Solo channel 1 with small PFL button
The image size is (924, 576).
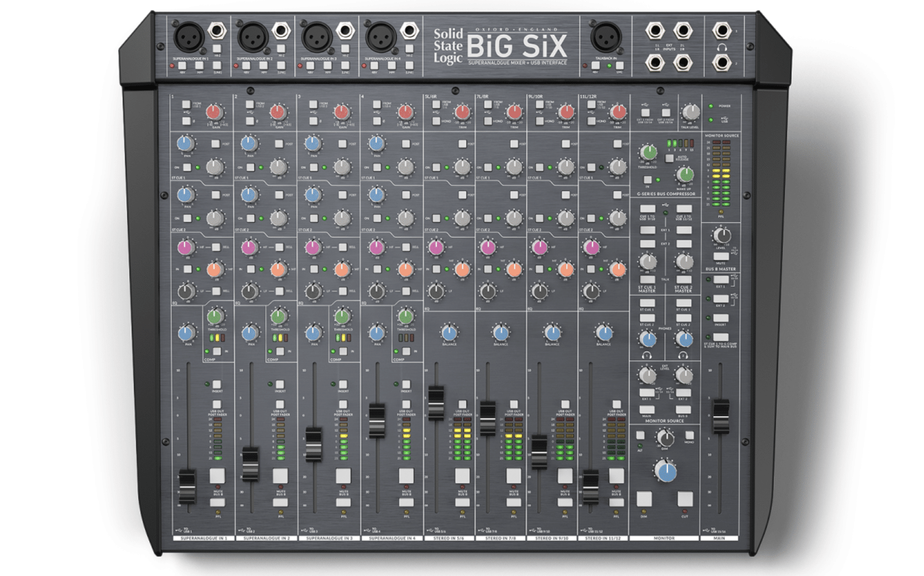216,503
